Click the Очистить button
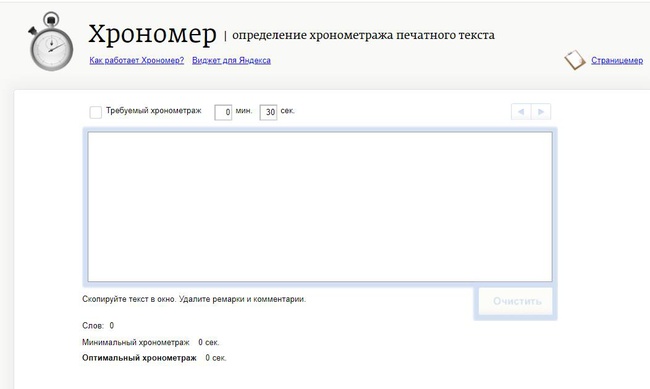This screenshot has width=650, height=389. pyautogui.click(x=517, y=301)
